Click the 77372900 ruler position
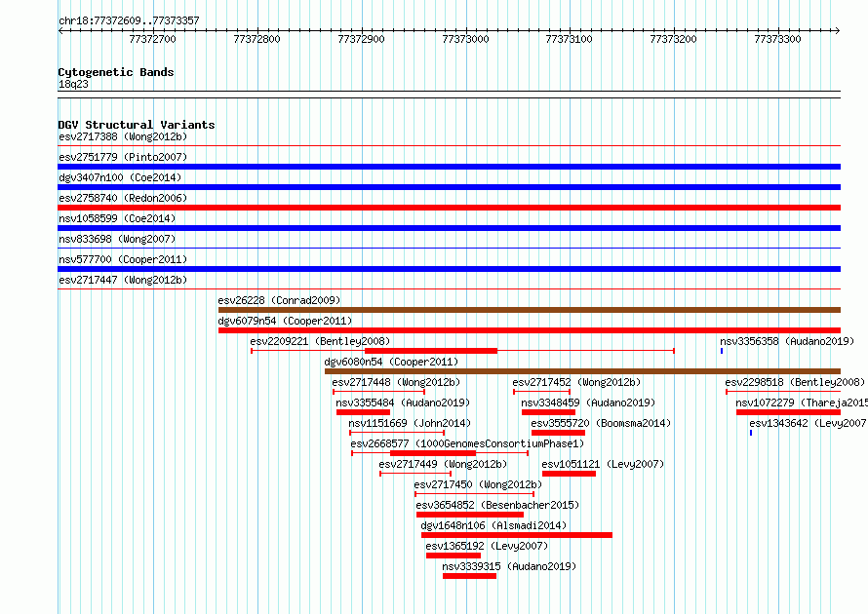 pyautogui.click(x=361, y=39)
